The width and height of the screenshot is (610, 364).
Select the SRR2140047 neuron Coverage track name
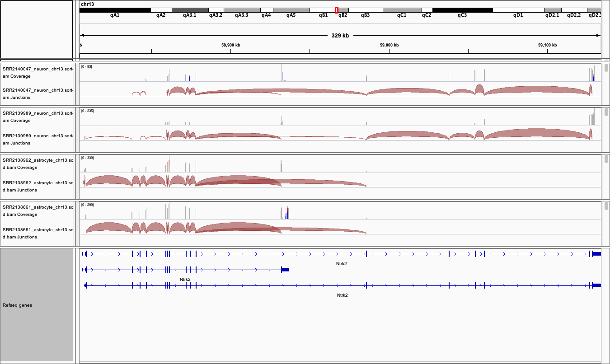37,73
